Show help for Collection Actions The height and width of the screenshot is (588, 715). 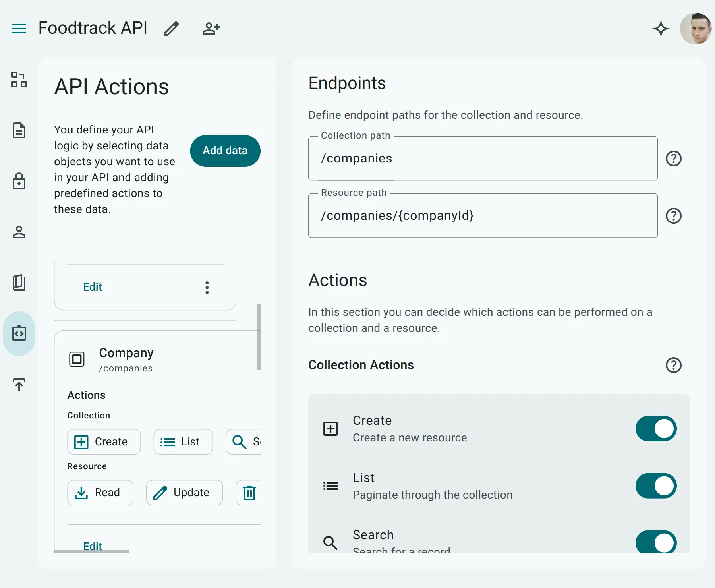coord(673,365)
